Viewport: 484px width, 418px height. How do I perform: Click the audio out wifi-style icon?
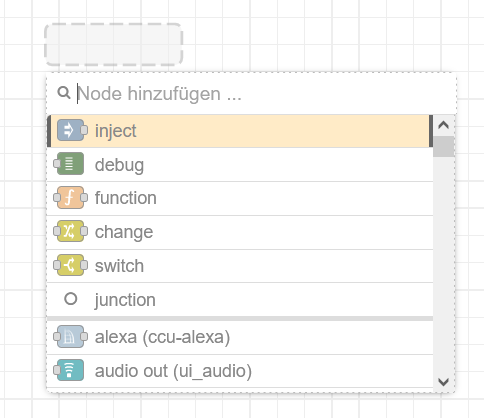(70, 370)
